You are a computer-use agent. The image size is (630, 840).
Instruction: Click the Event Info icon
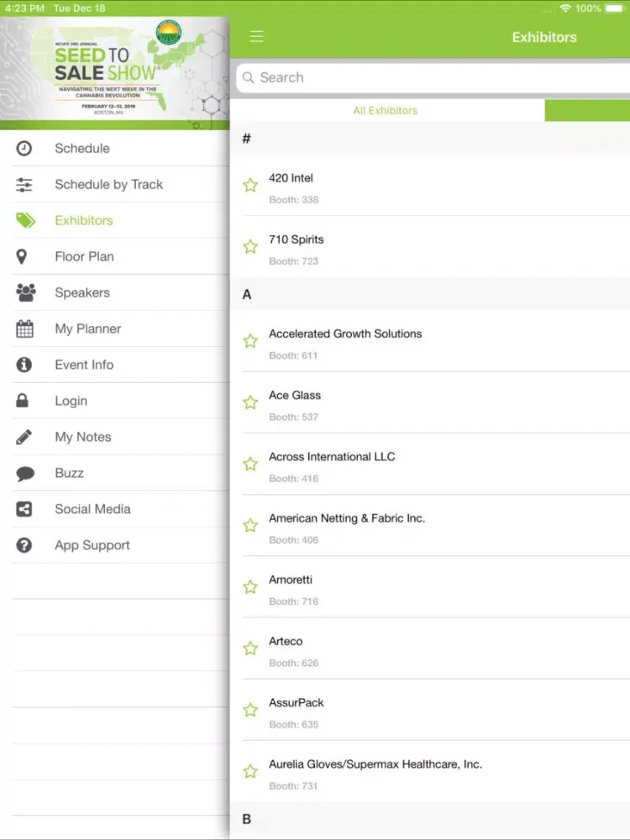[x=24, y=365]
